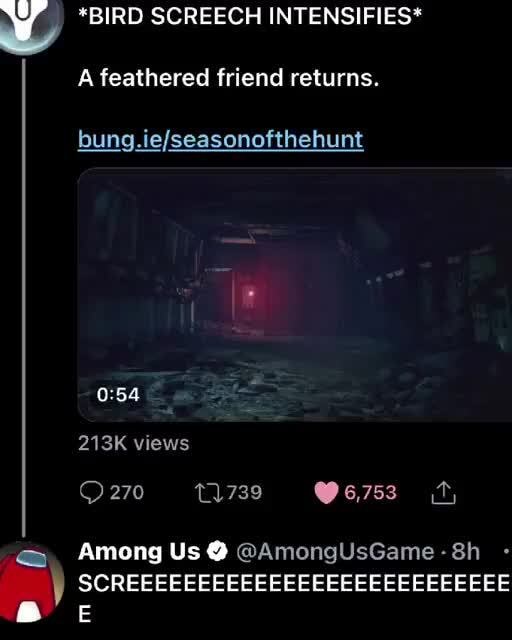Open the more options dots on reply
This screenshot has height=640, width=512.
pyautogui.click(x=507, y=552)
